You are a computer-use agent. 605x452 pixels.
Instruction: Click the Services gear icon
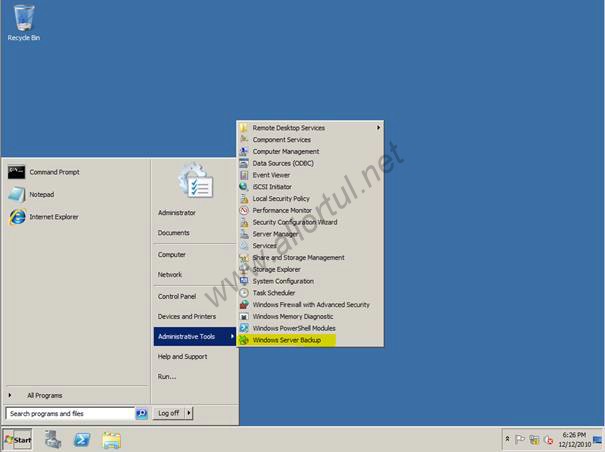244,245
